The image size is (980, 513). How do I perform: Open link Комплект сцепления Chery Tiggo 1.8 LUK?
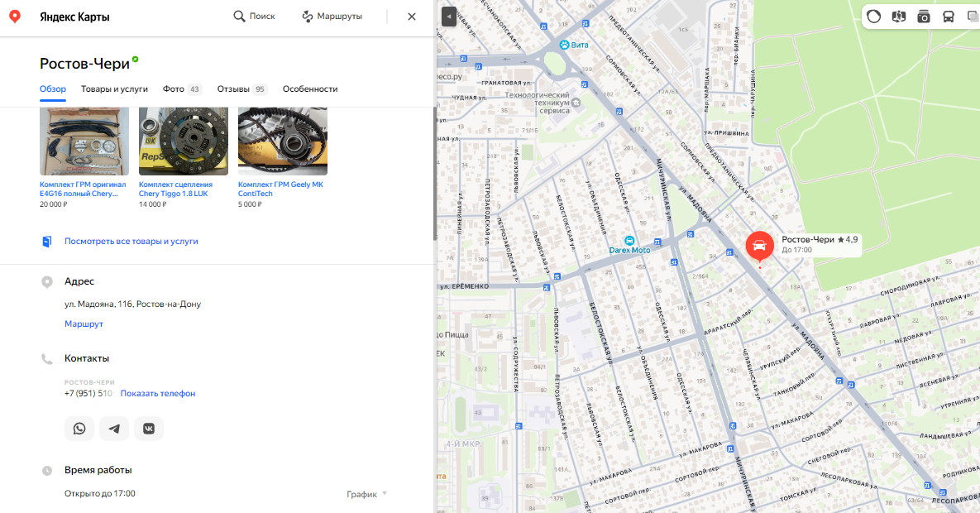175,189
